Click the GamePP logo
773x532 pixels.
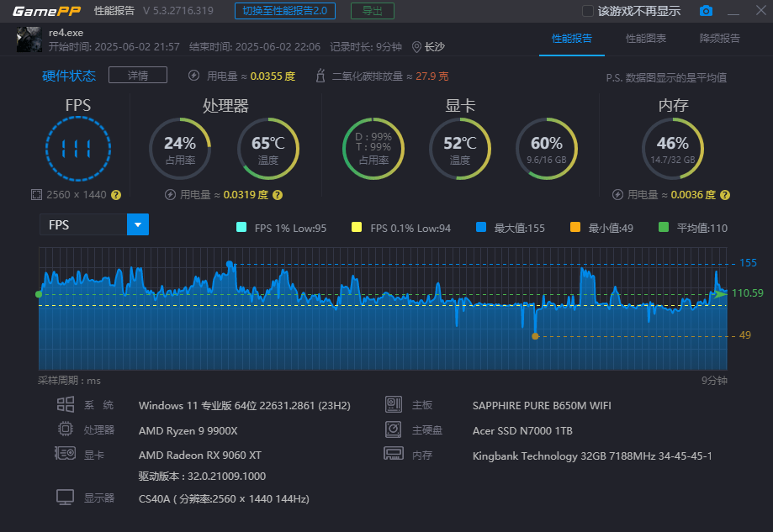(x=46, y=11)
